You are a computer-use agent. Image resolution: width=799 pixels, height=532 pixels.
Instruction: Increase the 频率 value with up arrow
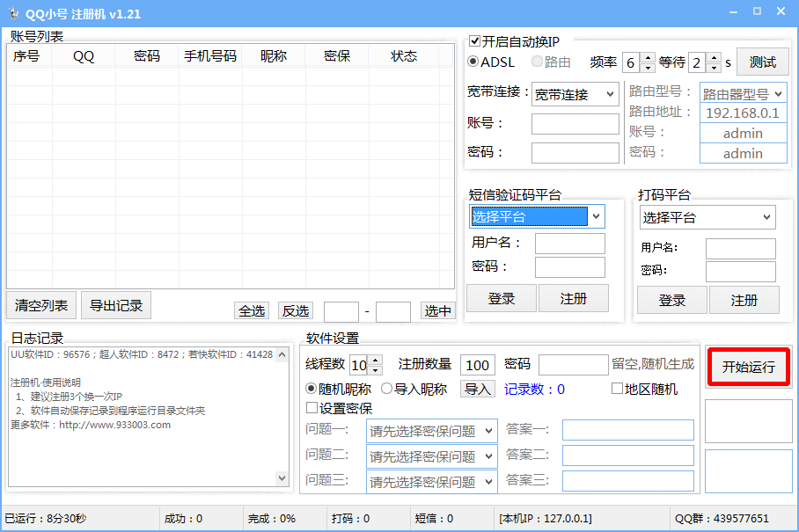click(647, 57)
